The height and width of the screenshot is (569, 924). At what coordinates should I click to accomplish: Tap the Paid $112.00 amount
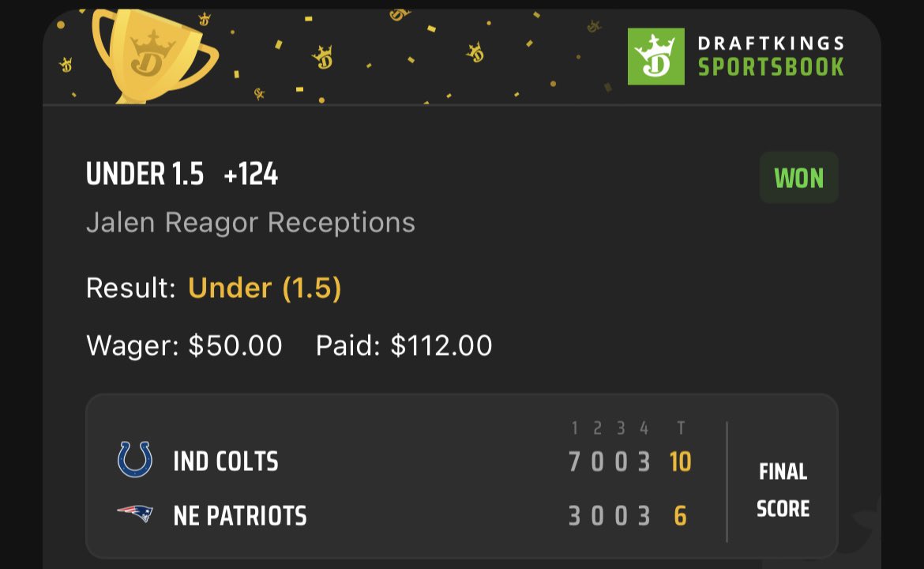pyautogui.click(x=441, y=345)
